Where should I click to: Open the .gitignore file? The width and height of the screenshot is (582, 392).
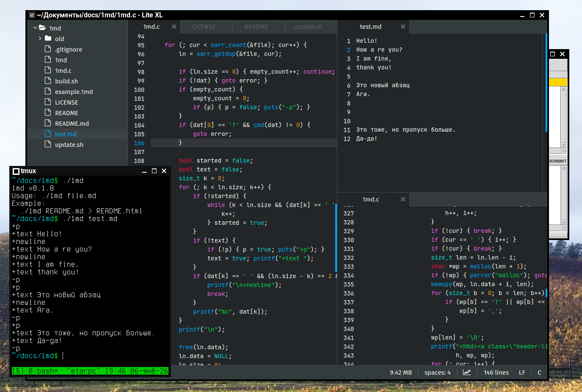point(68,50)
